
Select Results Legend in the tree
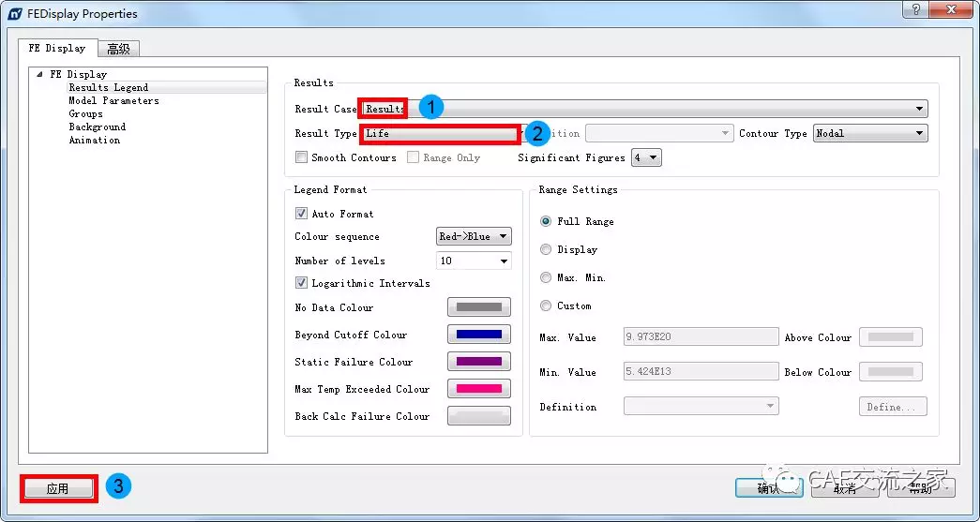pos(108,87)
